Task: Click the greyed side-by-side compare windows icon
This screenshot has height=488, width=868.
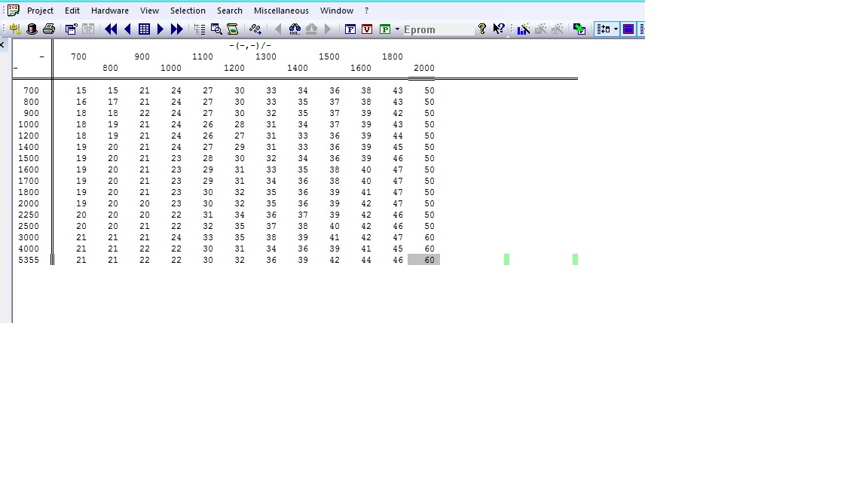Action: coord(88,29)
